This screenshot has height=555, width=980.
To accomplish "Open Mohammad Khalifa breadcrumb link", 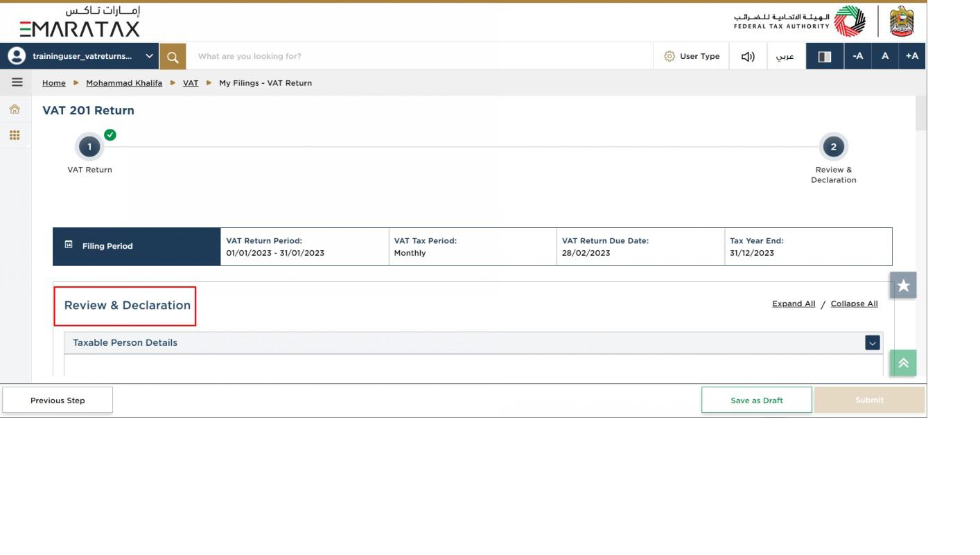I will (x=124, y=83).
